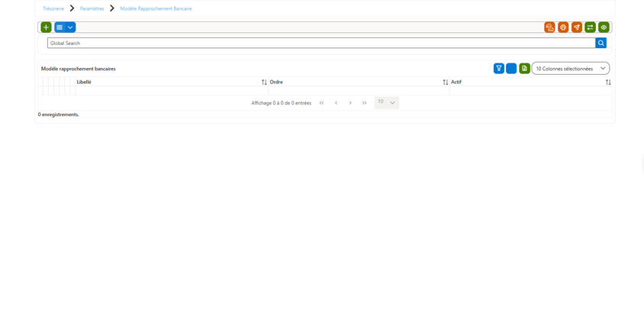644x333 pixels.
Task: Click the orange paper plane send icon
Action: point(577,27)
